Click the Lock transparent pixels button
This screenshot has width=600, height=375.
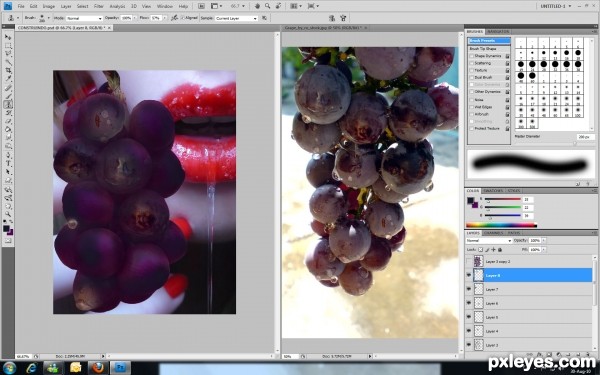480,249
